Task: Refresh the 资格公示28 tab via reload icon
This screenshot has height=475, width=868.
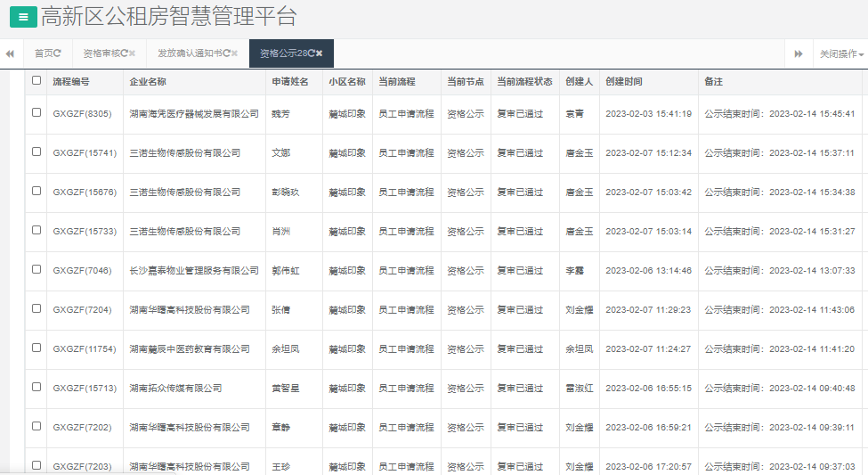Action: [x=312, y=53]
